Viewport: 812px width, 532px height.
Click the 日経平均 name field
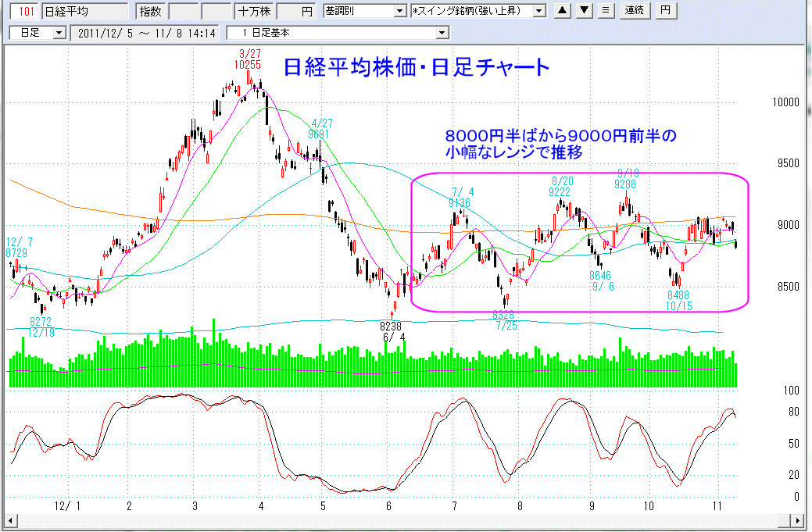point(84,11)
